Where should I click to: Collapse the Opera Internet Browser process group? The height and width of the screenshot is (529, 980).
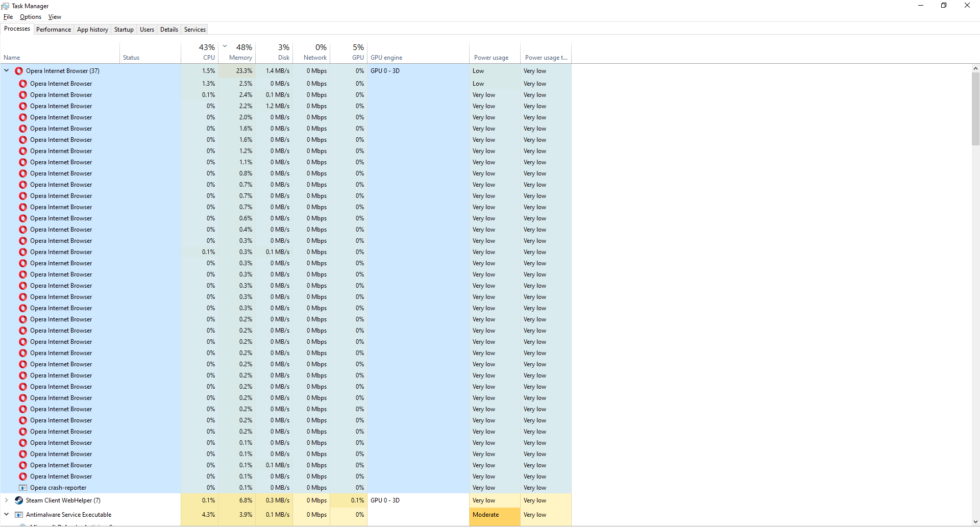[6, 70]
